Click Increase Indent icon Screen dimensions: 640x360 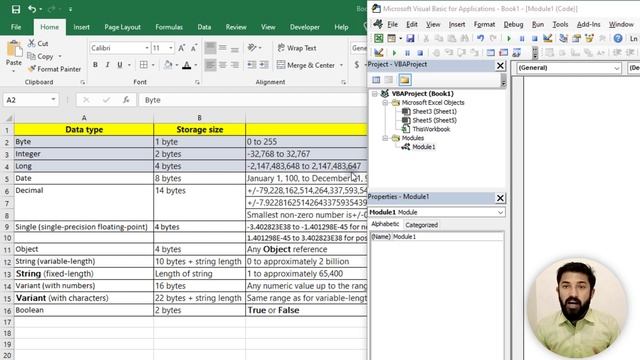point(264,65)
